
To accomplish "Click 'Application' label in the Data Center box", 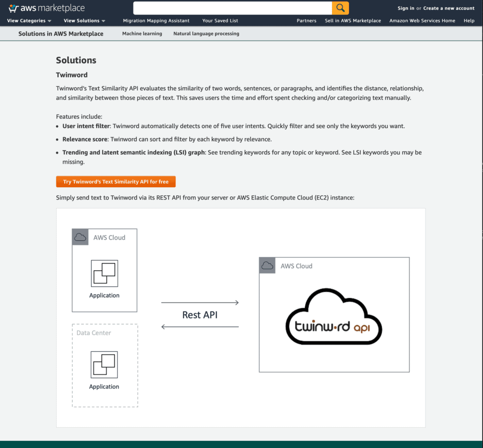I will click(x=104, y=386).
